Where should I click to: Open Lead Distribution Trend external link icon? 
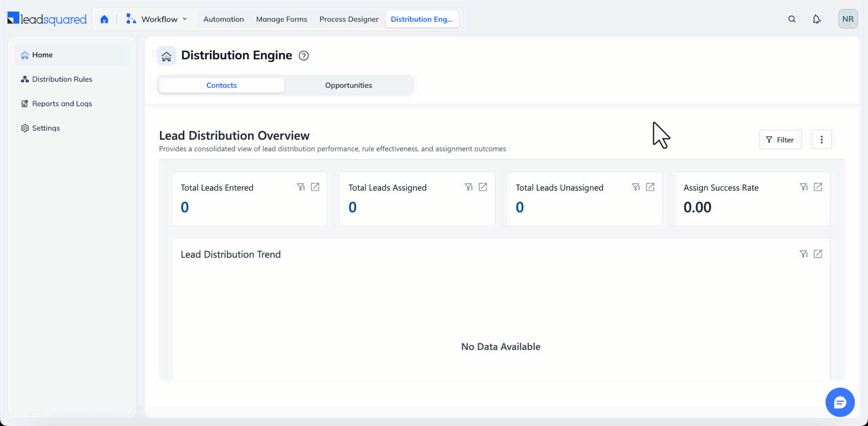coord(818,254)
